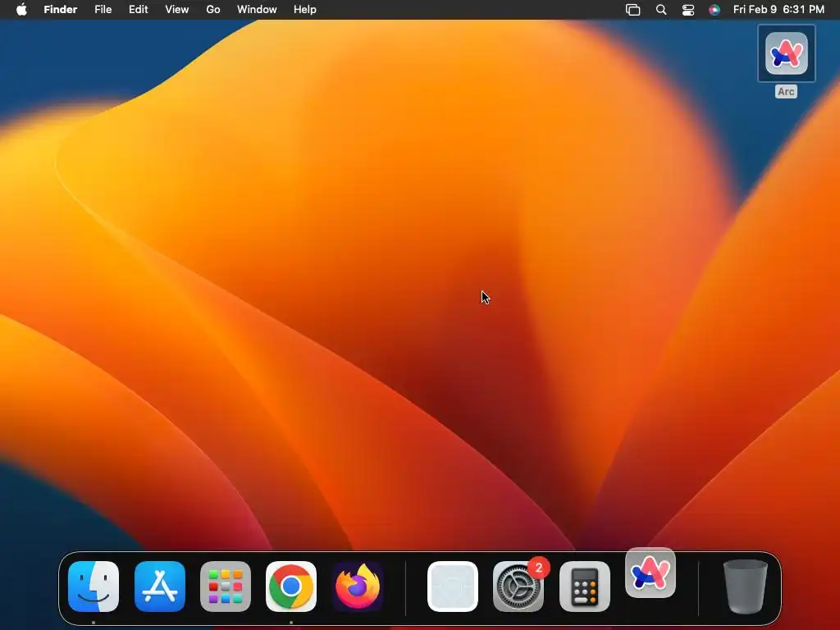The width and height of the screenshot is (840, 630).
Task: Open Launchpad in the Dock
Action: (x=226, y=587)
